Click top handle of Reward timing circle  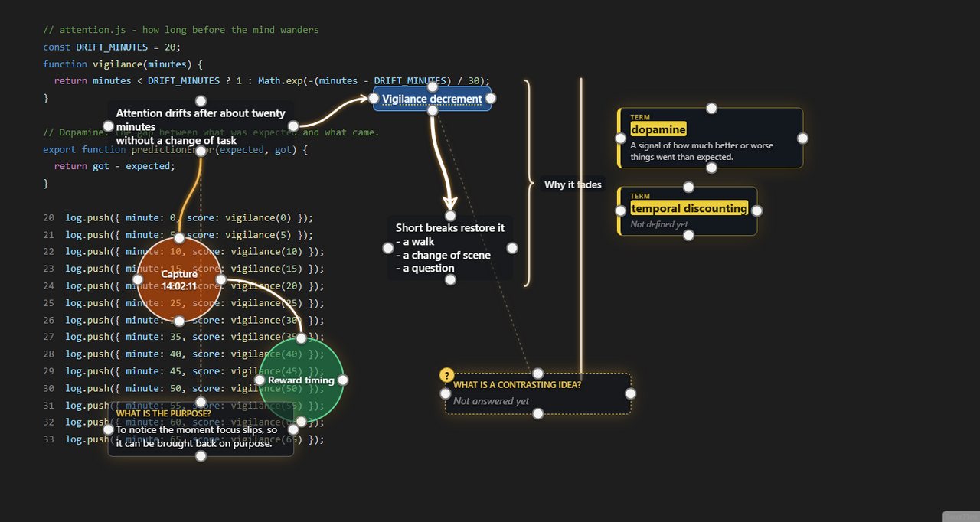(x=301, y=338)
